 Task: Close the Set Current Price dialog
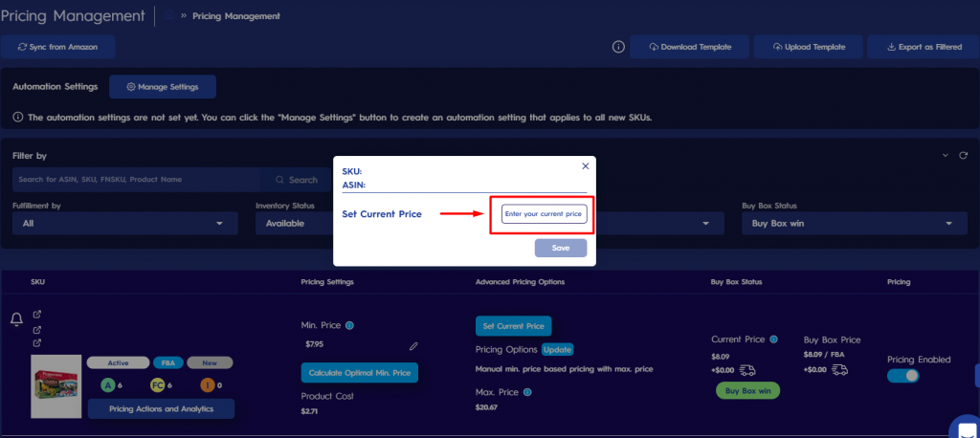point(586,166)
